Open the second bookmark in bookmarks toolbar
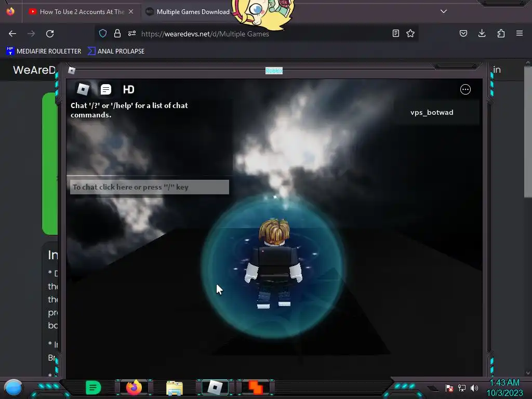 (x=116, y=51)
